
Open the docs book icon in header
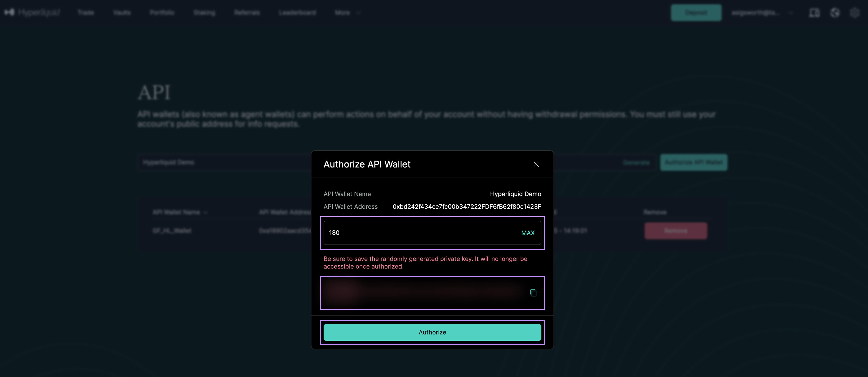click(x=814, y=13)
